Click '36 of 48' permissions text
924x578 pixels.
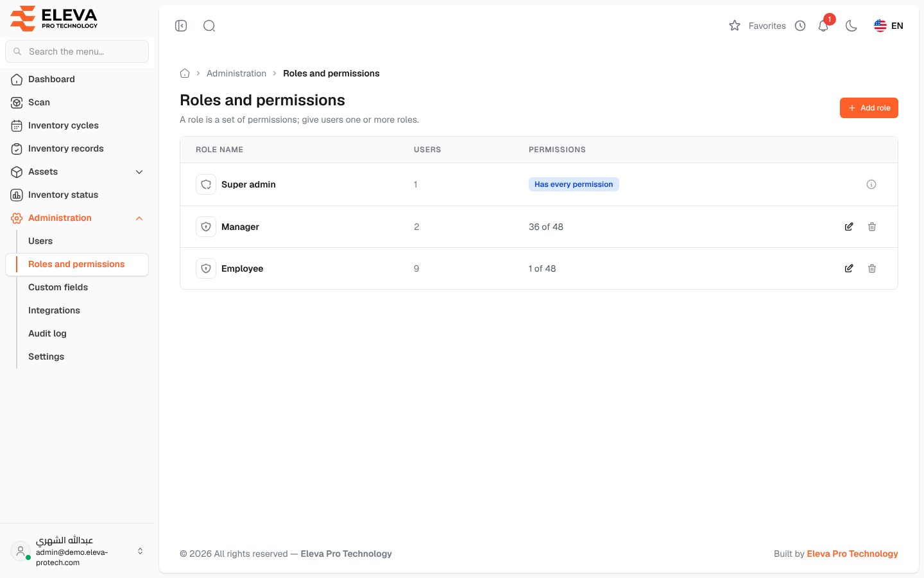click(546, 227)
